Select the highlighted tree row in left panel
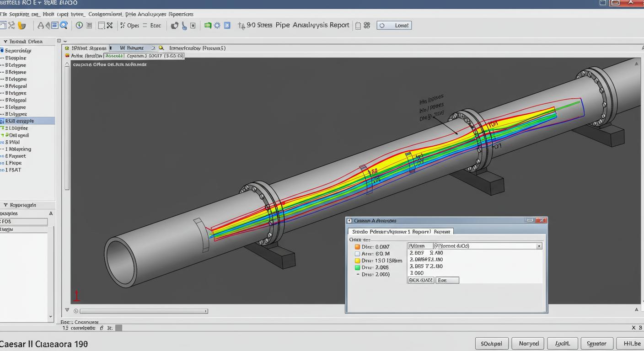 coord(27,121)
